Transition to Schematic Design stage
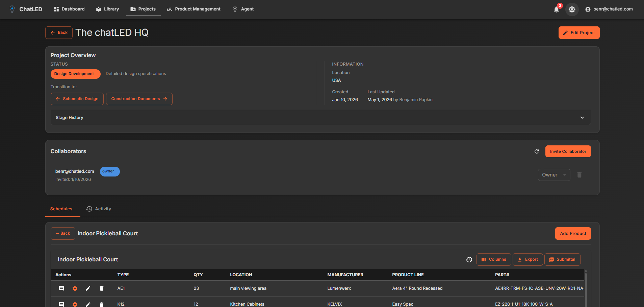This screenshot has height=307, width=644. 77,99
